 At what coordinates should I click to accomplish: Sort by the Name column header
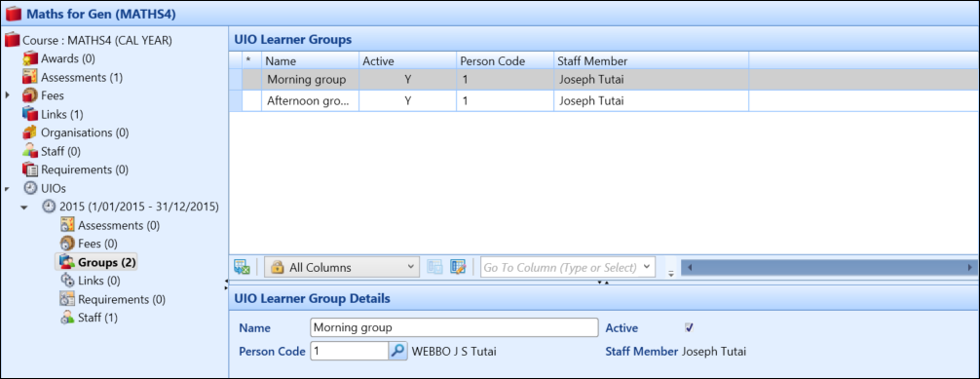coord(311,60)
